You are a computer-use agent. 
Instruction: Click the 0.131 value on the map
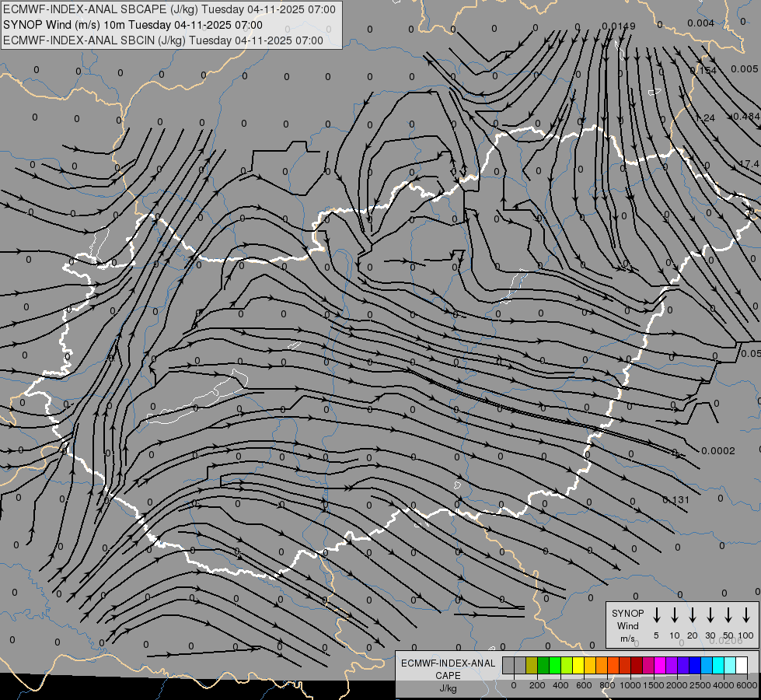(675, 499)
